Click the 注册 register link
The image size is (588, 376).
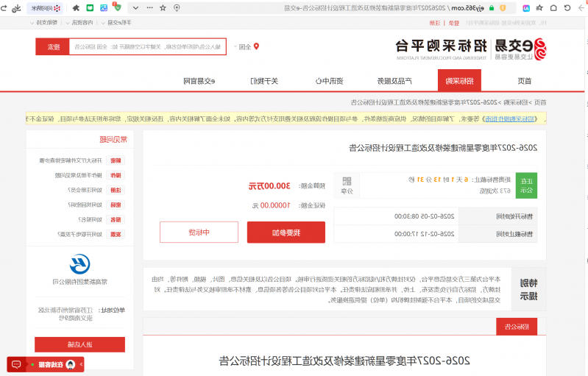pos(435,24)
